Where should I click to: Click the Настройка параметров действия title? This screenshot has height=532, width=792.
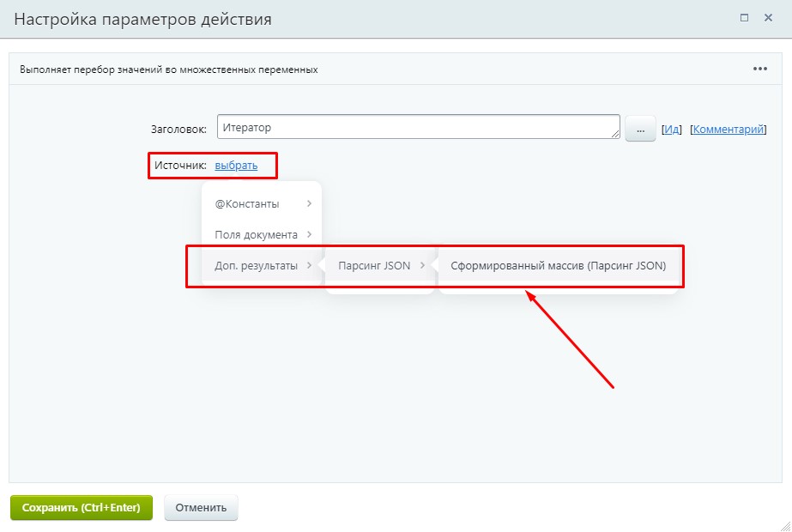coord(143,19)
